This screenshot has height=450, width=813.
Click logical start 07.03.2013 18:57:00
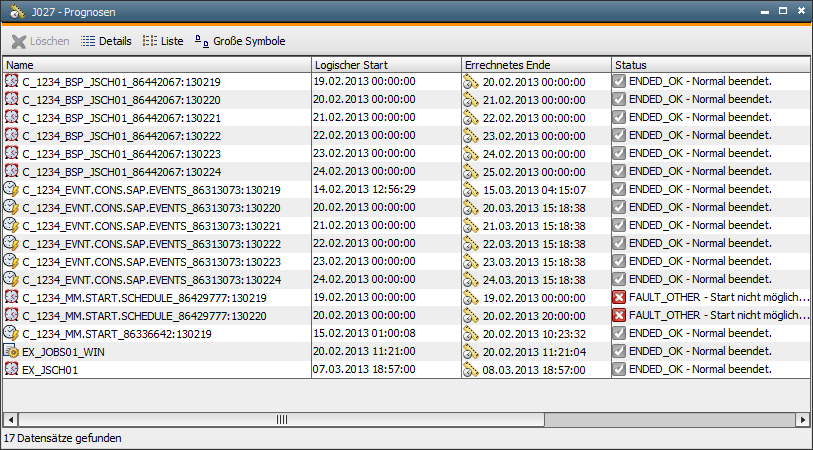tap(364, 370)
